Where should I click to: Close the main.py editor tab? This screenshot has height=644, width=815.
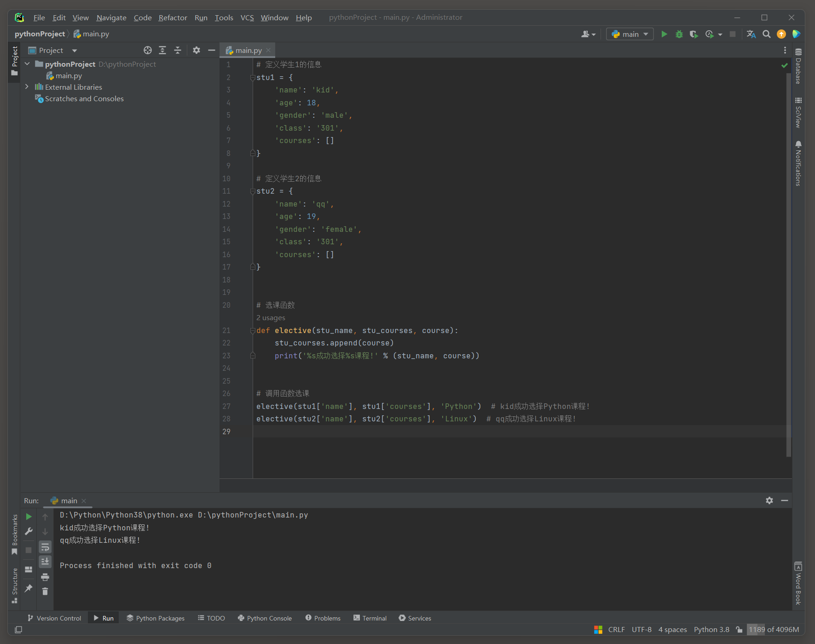[x=268, y=50]
